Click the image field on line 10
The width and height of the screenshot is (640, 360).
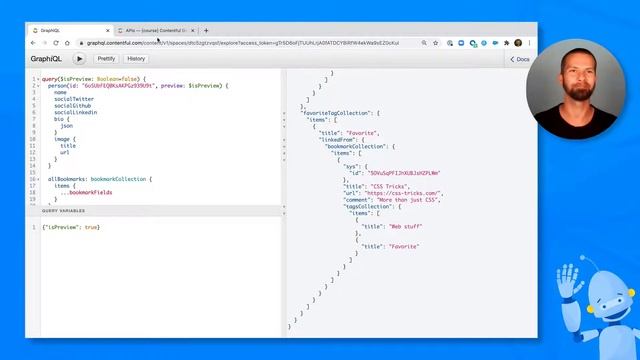coord(62,139)
